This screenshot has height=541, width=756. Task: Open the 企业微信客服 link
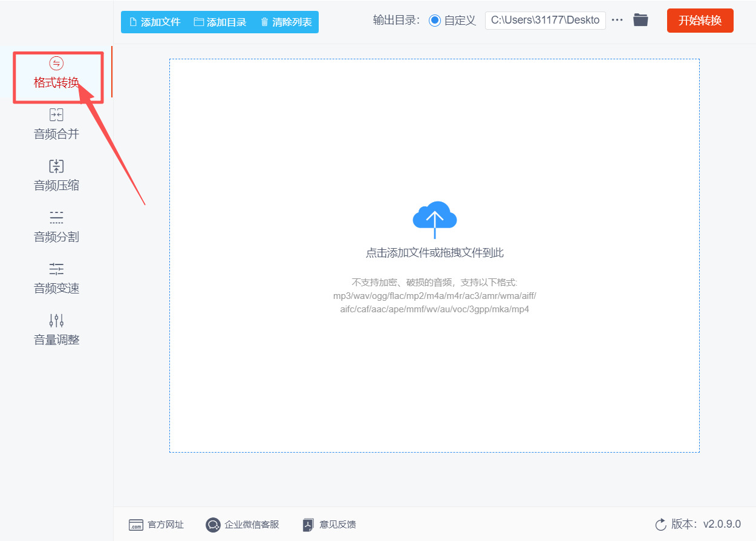(252, 525)
